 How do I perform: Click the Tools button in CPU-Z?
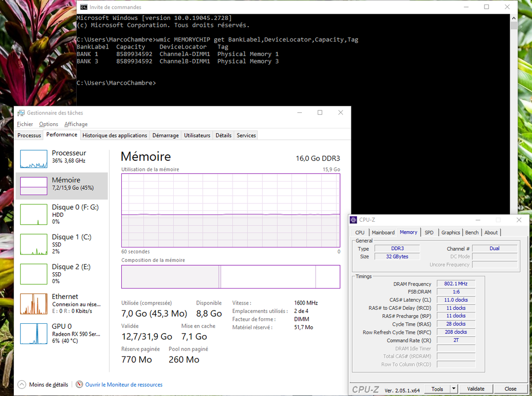tap(437, 389)
